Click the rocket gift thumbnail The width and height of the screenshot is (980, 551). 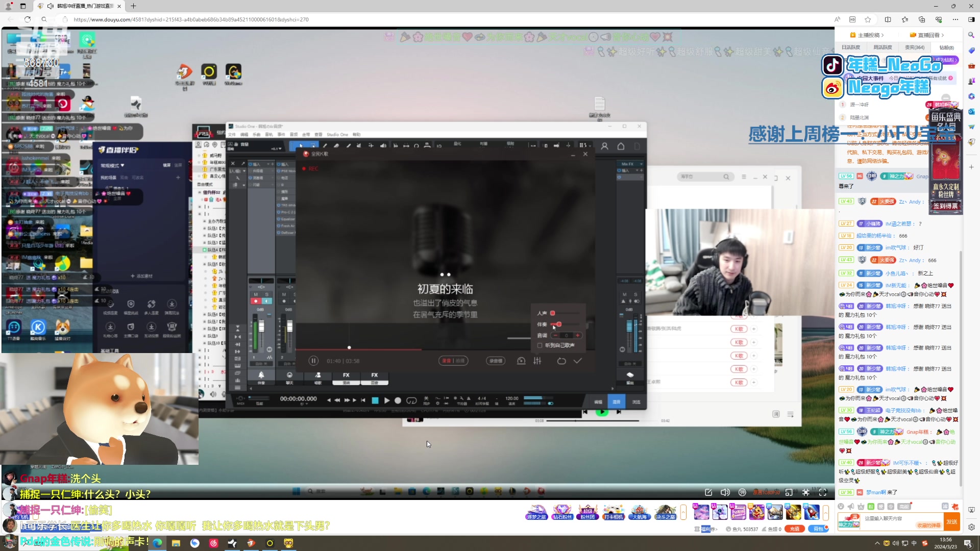click(x=811, y=512)
